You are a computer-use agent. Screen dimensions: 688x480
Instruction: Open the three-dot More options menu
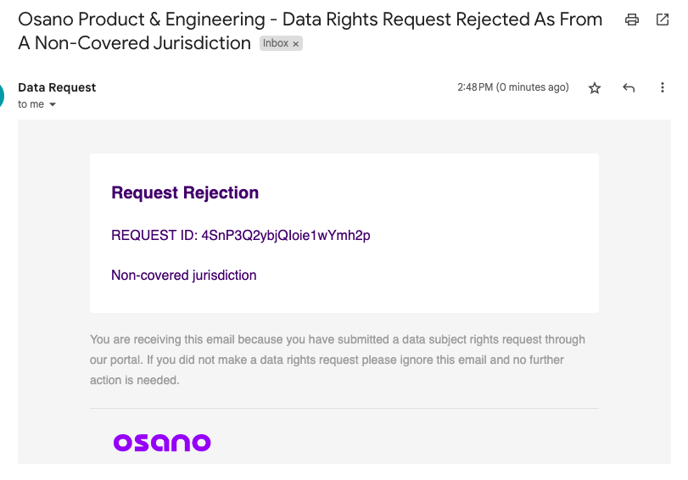coord(662,88)
